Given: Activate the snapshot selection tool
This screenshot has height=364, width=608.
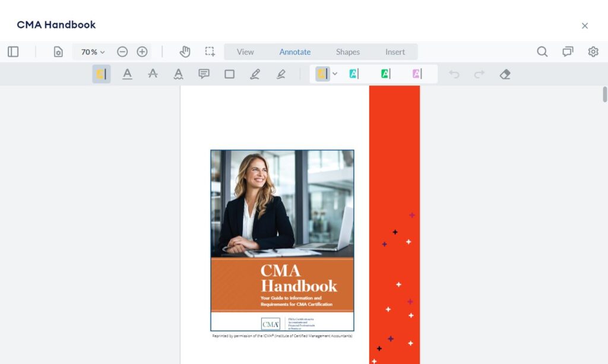Looking at the screenshot, I should click(x=209, y=52).
